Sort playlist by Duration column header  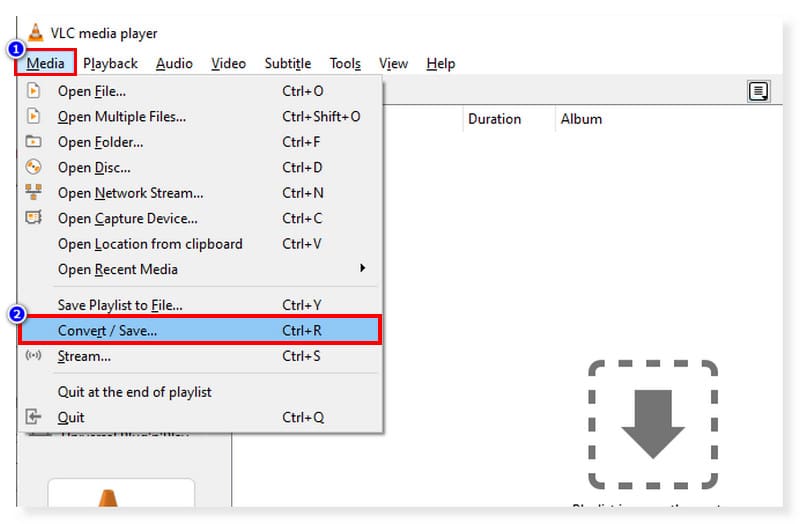click(494, 118)
